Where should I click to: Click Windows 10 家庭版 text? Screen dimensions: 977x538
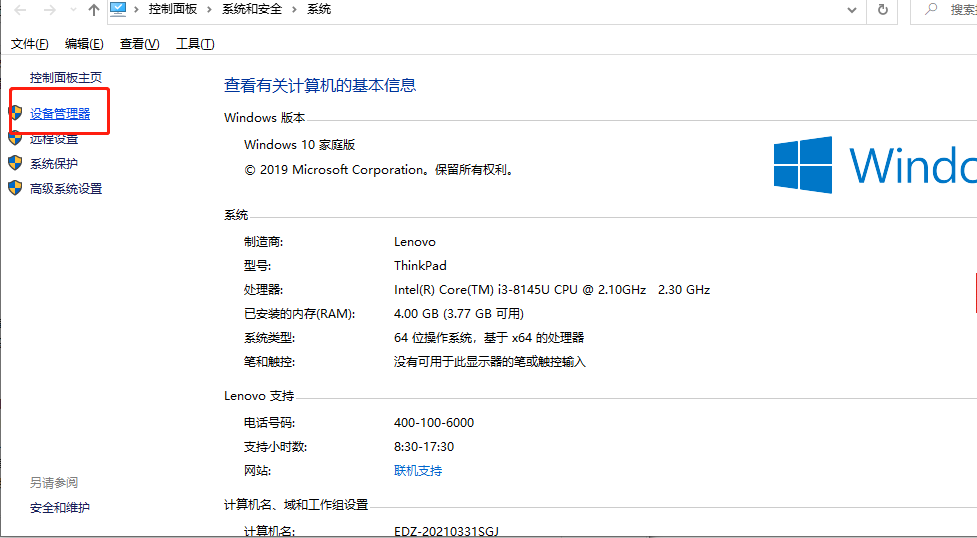[300, 145]
